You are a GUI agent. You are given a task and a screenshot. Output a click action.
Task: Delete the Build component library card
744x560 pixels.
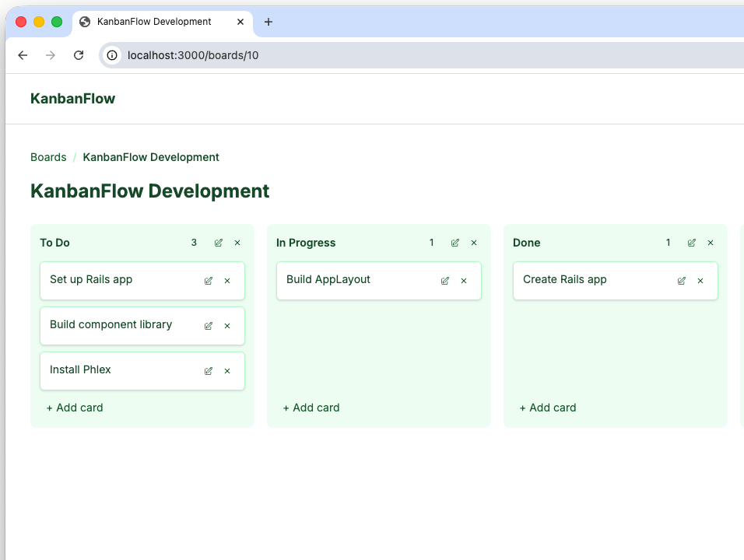coord(227,326)
